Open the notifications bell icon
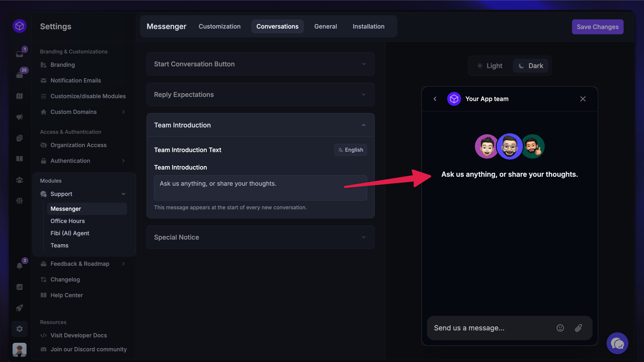Viewport: 644px width, 362px height. [x=19, y=266]
